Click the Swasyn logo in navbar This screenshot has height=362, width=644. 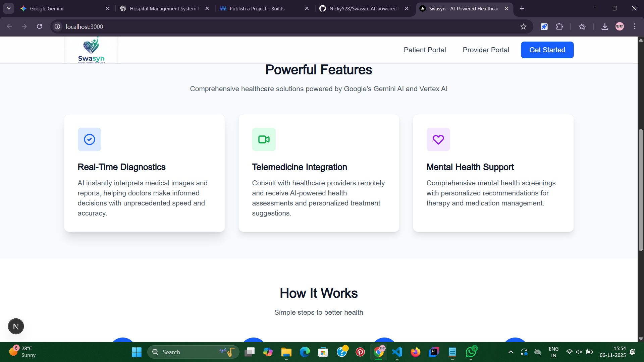(91, 50)
